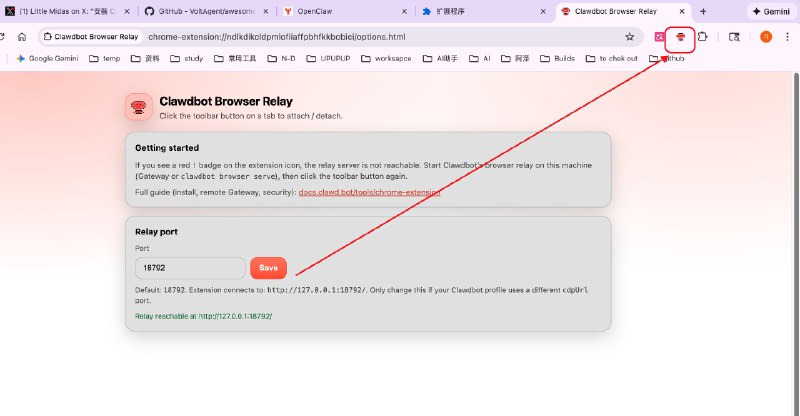Click the Clawdbot Browser Relay extension toolbar icon

coord(680,37)
